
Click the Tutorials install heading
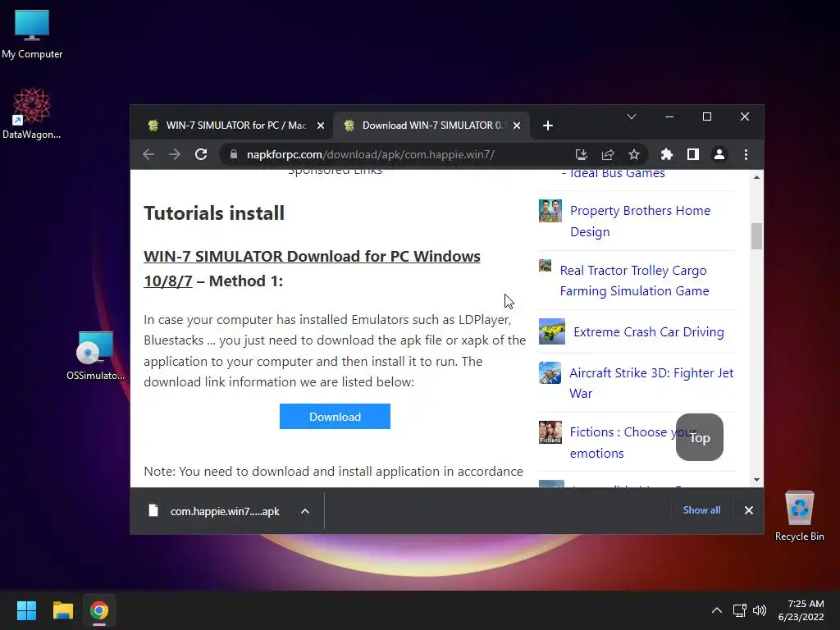click(x=214, y=213)
